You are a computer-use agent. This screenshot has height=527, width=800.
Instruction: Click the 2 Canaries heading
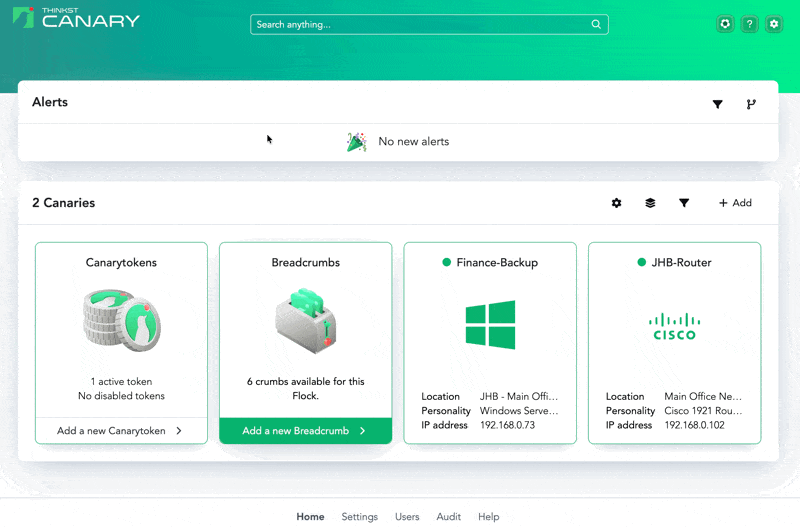64,203
